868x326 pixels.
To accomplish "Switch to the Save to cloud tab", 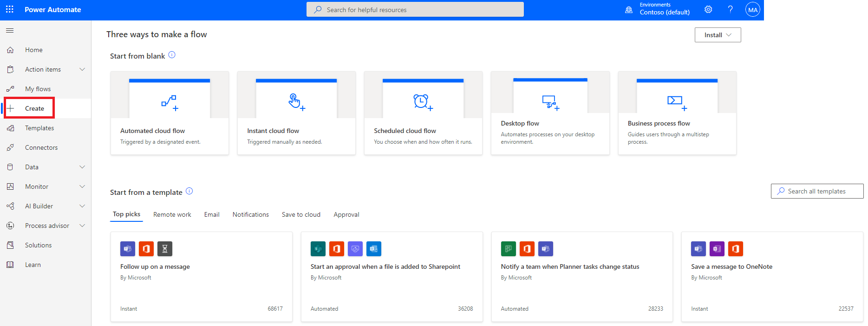I will click(x=301, y=214).
